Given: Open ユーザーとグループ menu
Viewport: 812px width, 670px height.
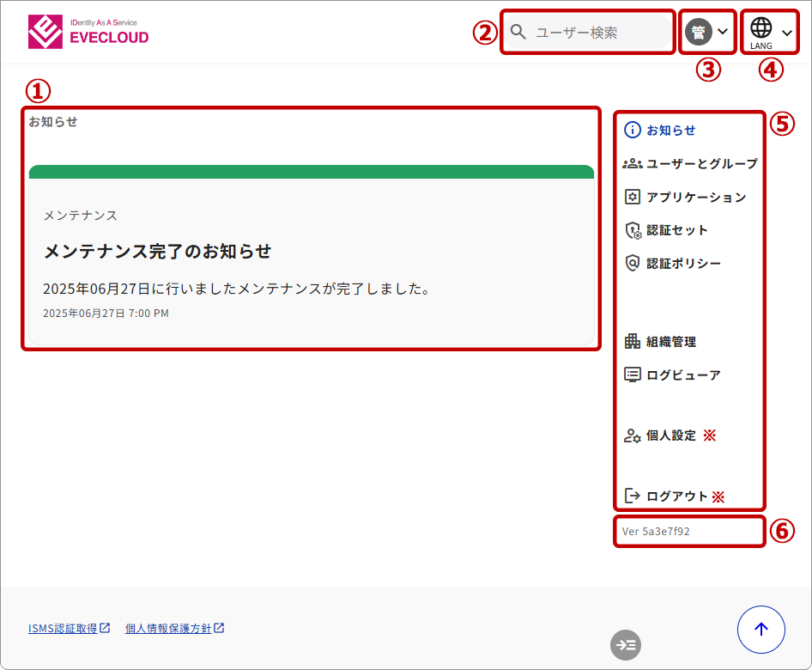Looking at the screenshot, I should tap(701, 163).
